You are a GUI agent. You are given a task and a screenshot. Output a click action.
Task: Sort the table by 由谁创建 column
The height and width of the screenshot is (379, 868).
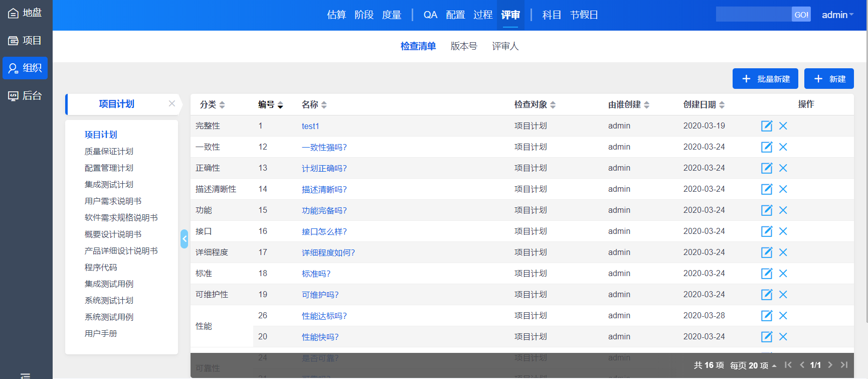click(629, 104)
